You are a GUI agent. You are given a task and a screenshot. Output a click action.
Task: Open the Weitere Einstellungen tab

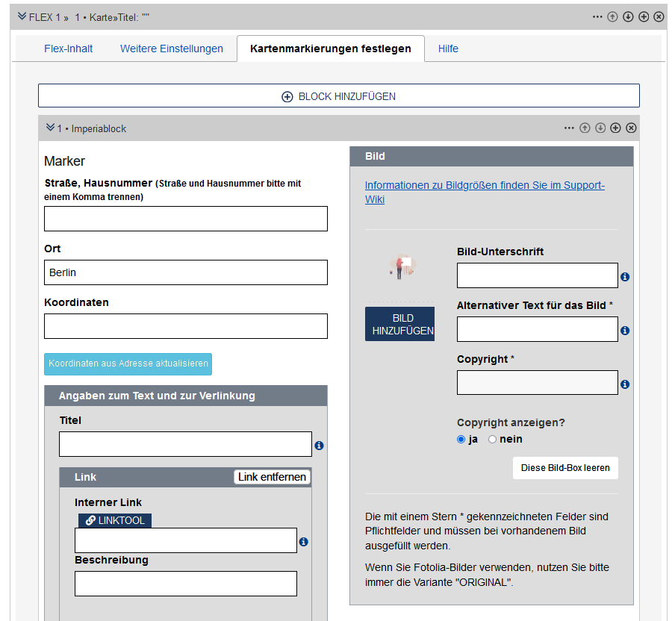click(x=171, y=48)
